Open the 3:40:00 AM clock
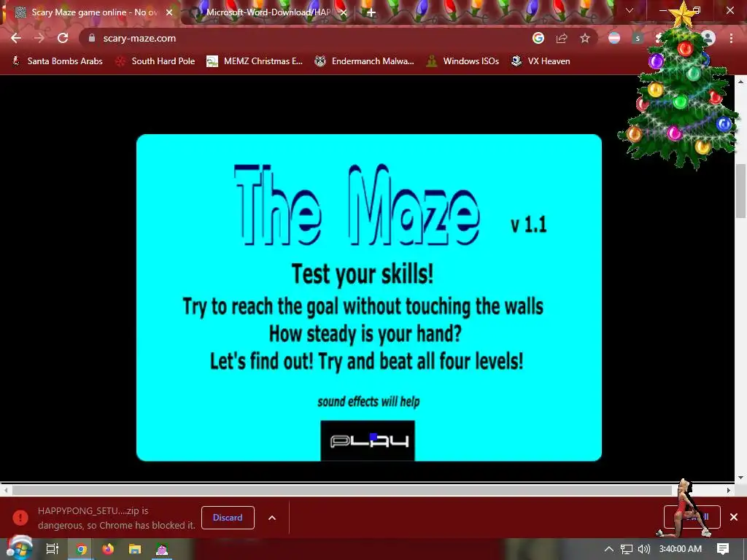Image resolution: width=747 pixels, height=560 pixels. (x=681, y=549)
